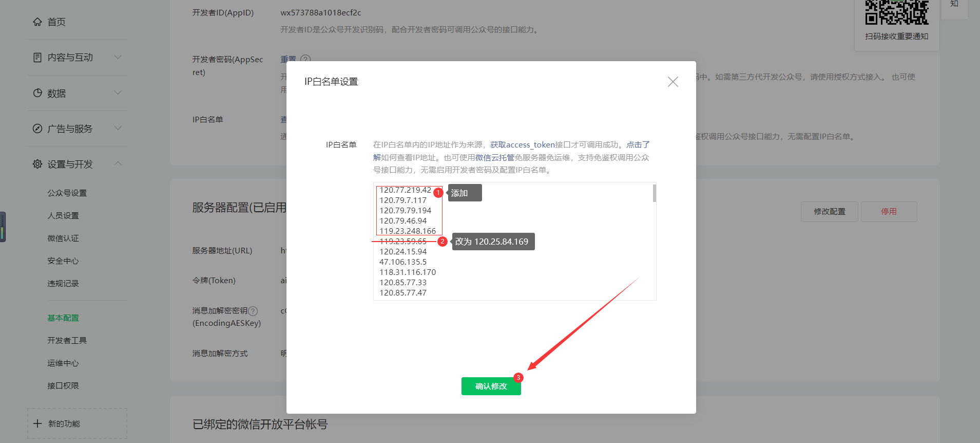Click the 开发者ID(AppID) label
Screen dimensions: 980x443
click(223, 13)
